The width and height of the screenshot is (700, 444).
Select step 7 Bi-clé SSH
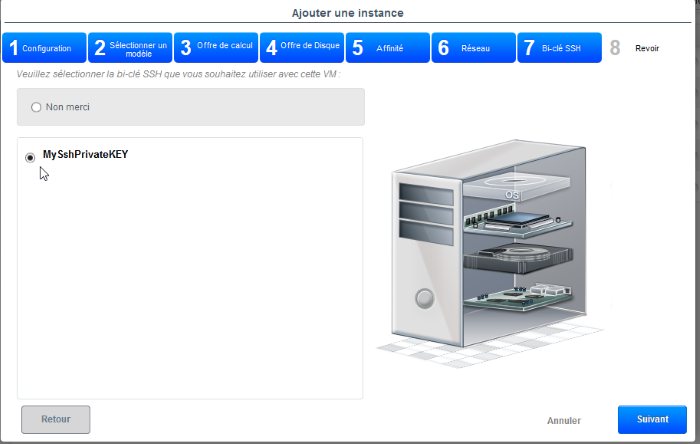click(559, 48)
